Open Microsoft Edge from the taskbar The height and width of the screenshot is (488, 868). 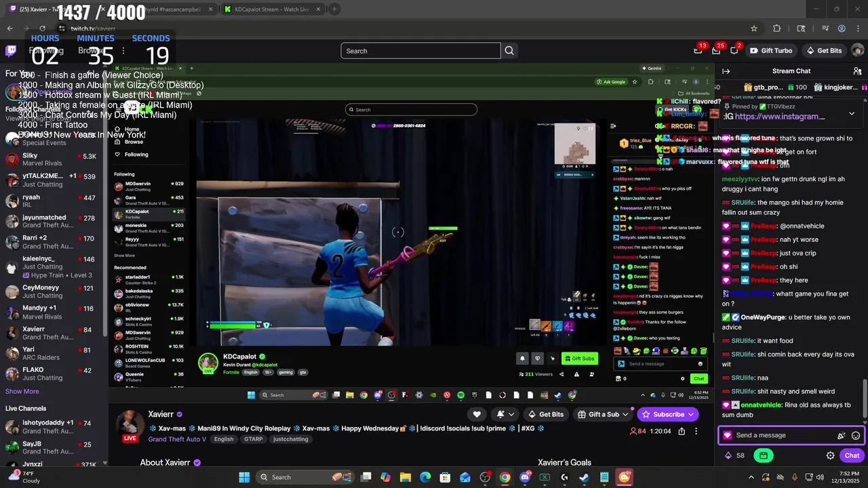pyautogui.click(x=425, y=477)
